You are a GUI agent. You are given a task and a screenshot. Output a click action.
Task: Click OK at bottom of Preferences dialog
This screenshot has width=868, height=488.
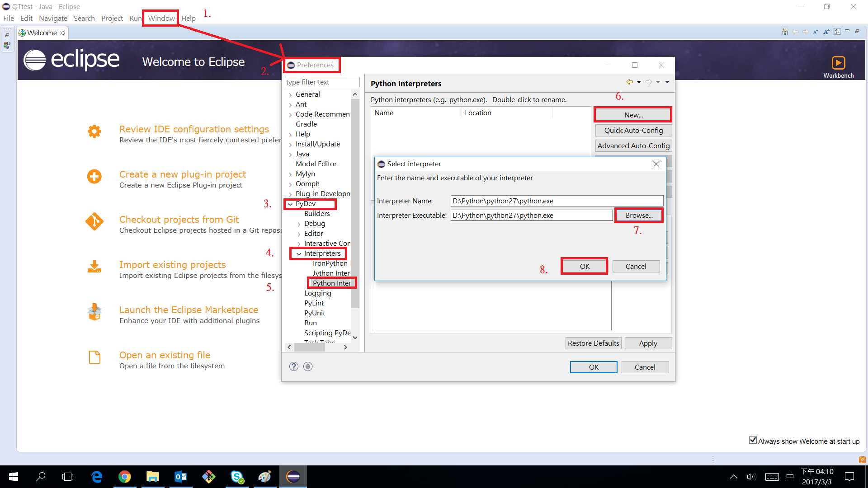[594, 367]
